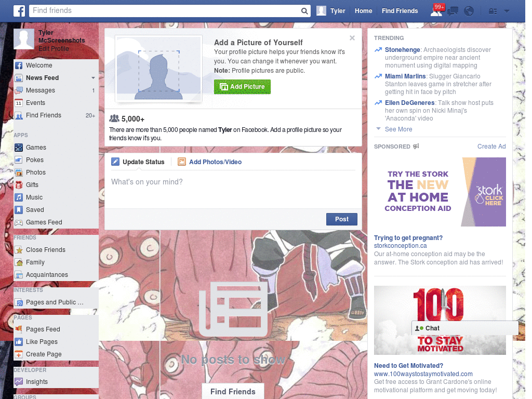Viewport: 532px width, 399px height.
Task: Open the Photos app icon
Action: click(19, 172)
